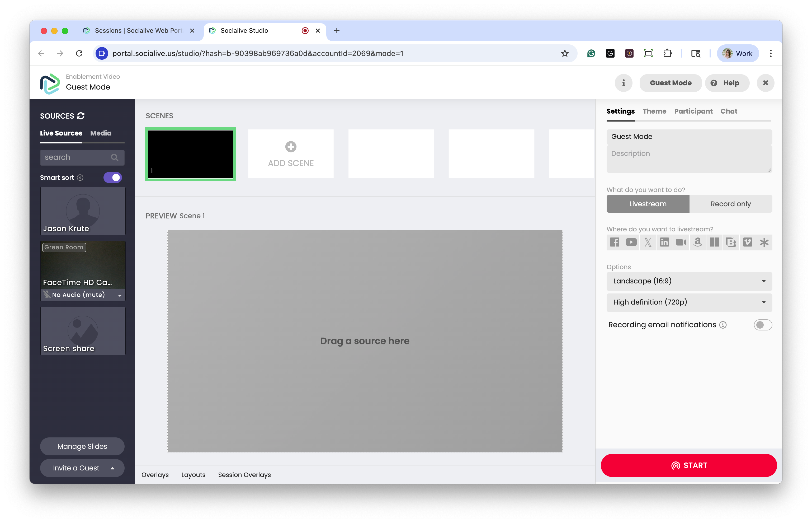The image size is (812, 523).
Task: Select the Scene 1 thumbnail
Action: click(x=190, y=154)
